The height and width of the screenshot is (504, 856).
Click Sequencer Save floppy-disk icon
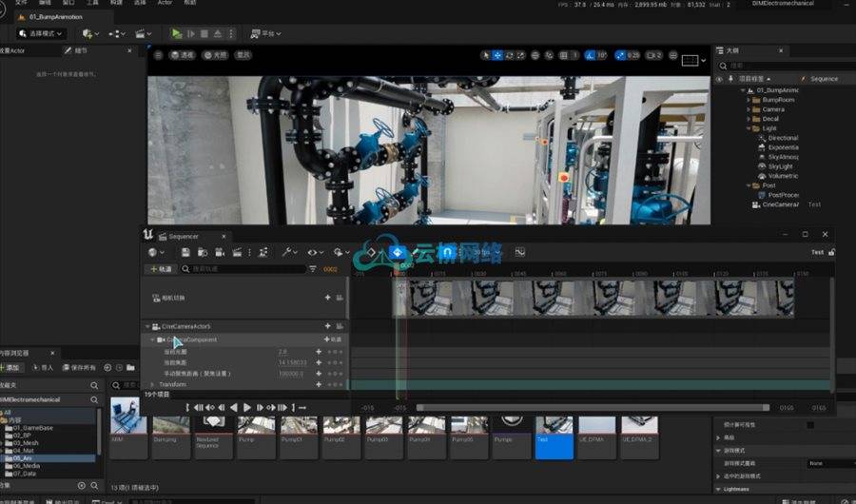(x=185, y=252)
